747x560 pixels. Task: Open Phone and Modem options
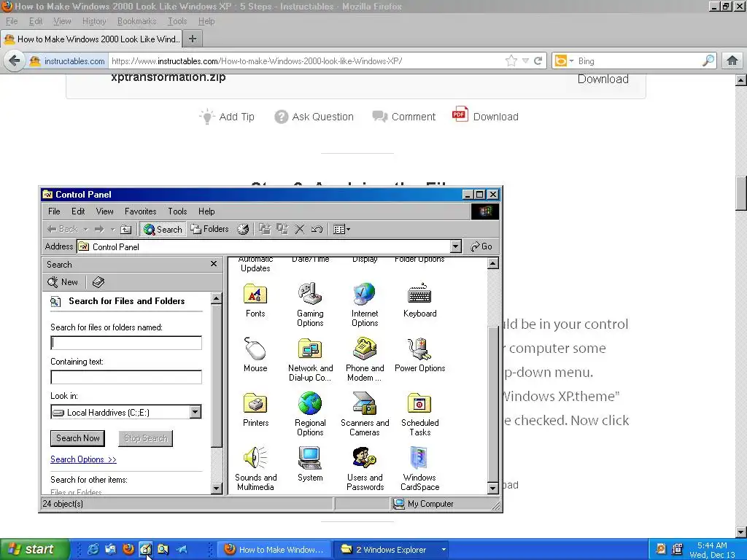[x=365, y=360]
